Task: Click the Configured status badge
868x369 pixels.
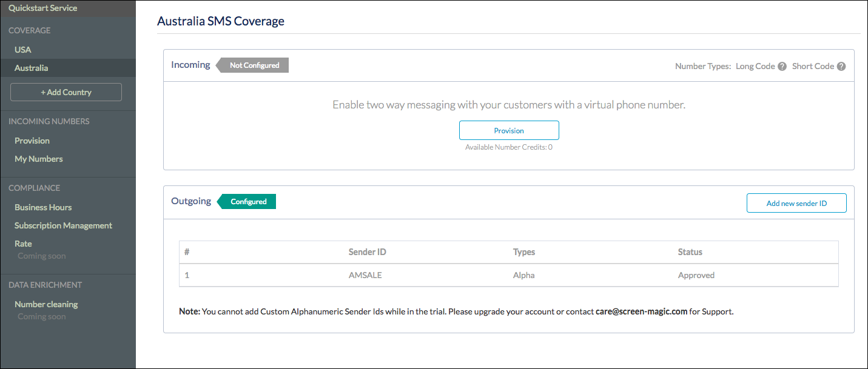Action: pos(247,202)
